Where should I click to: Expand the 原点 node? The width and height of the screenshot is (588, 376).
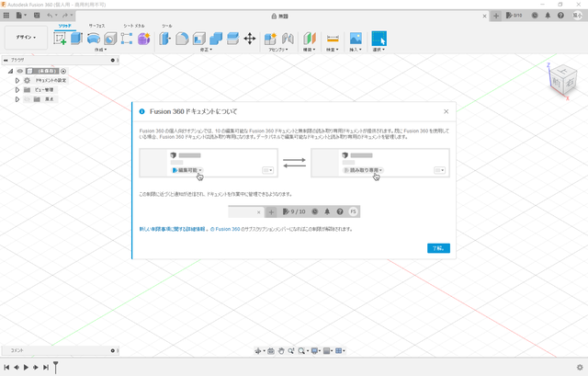(17, 99)
